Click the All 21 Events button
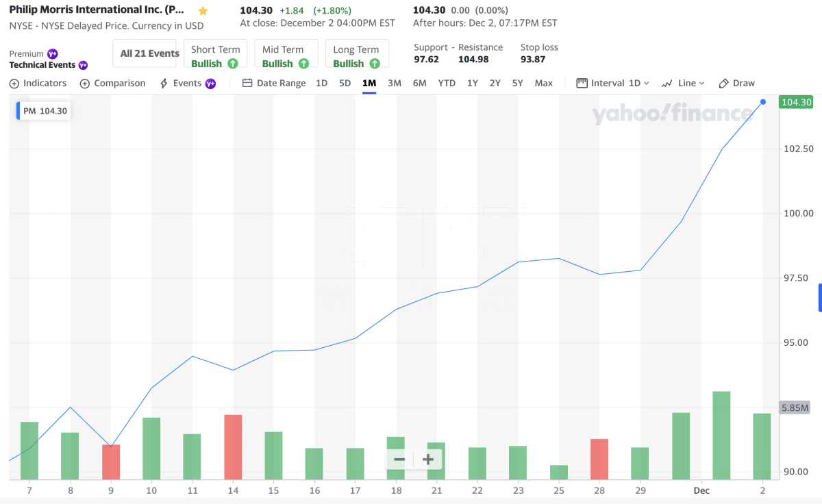This screenshot has height=504, width=822. [149, 53]
